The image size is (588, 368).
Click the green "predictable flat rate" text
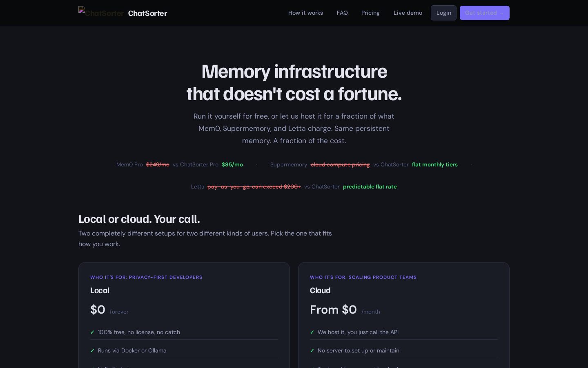point(370,186)
